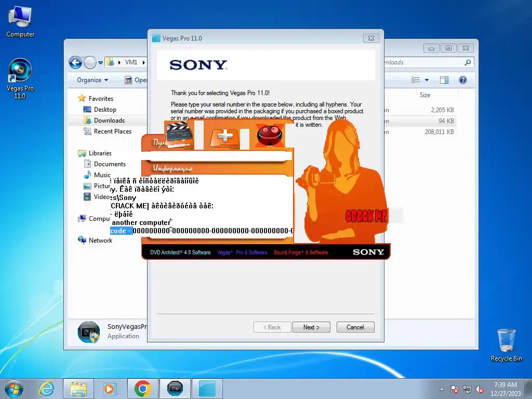Click VM1 in the address bar

(x=131, y=62)
